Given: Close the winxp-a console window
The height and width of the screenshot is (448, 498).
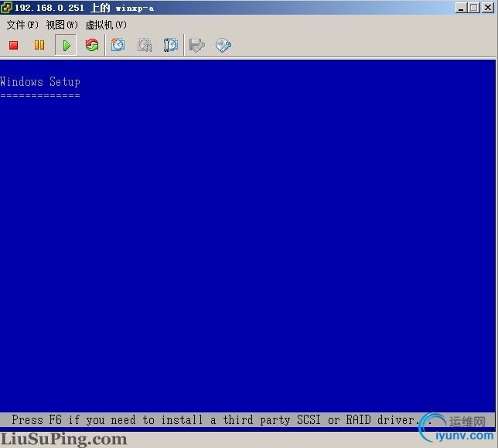Looking at the screenshot, I should point(488,8).
